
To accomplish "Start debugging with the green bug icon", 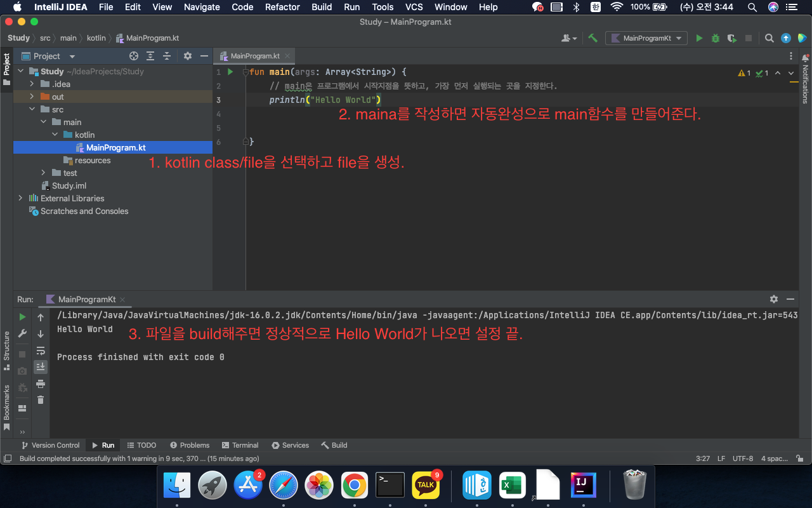I will (716, 38).
